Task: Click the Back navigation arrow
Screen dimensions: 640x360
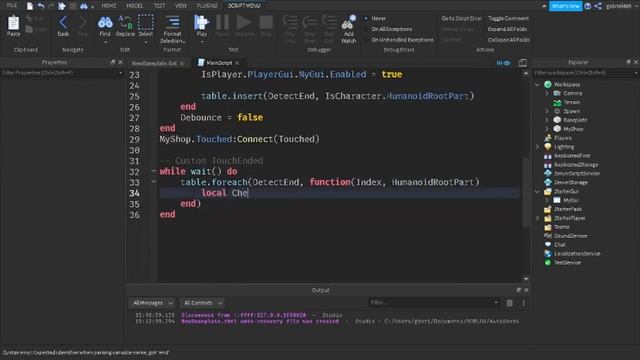Action: (x=63, y=23)
